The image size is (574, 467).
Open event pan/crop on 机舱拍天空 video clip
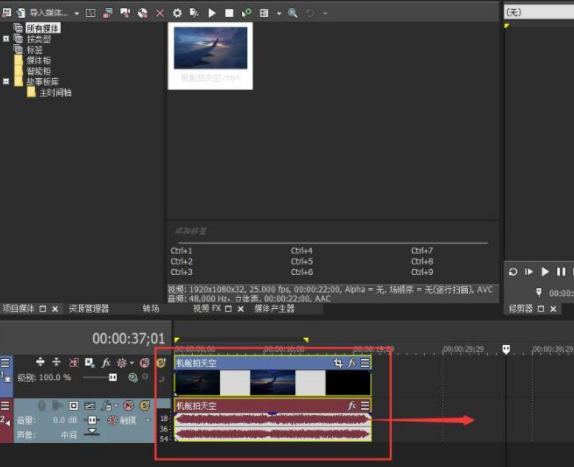point(338,363)
